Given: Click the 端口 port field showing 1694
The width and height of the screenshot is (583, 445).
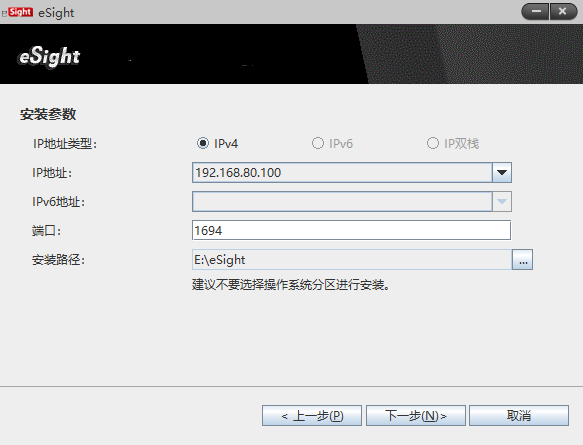Looking at the screenshot, I should [351, 230].
